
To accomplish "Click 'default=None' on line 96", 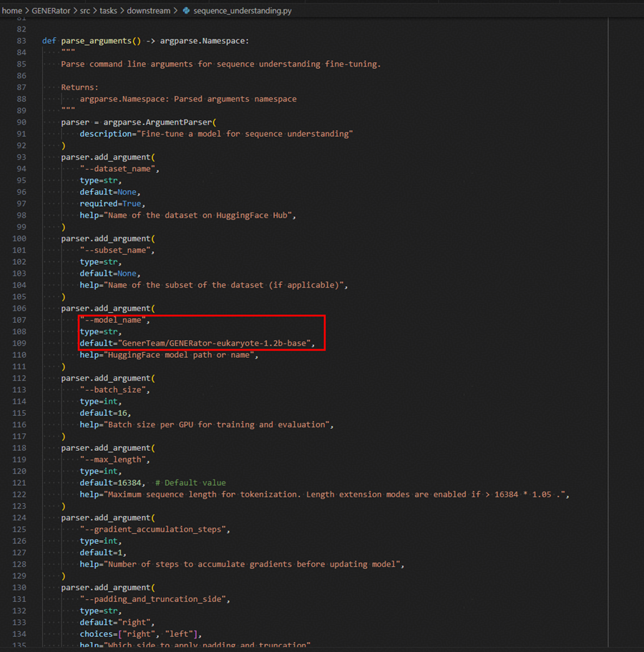I will (x=110, y=192).
